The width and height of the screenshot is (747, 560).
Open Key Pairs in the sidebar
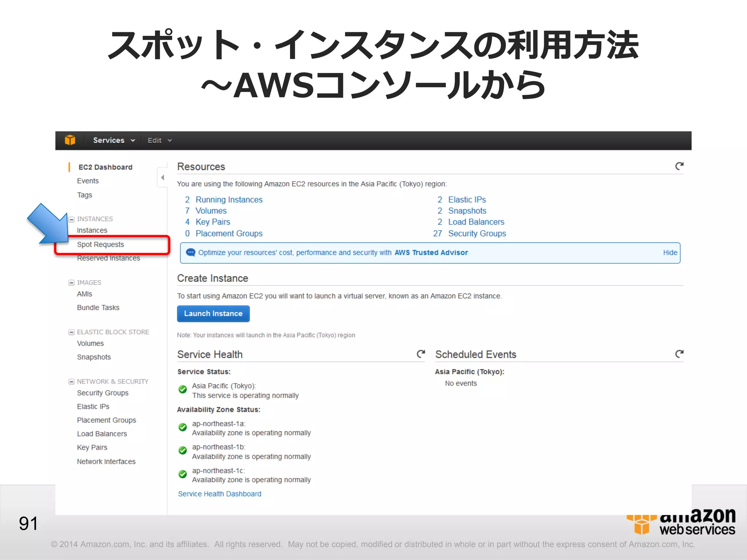click(x=92, y=447)
